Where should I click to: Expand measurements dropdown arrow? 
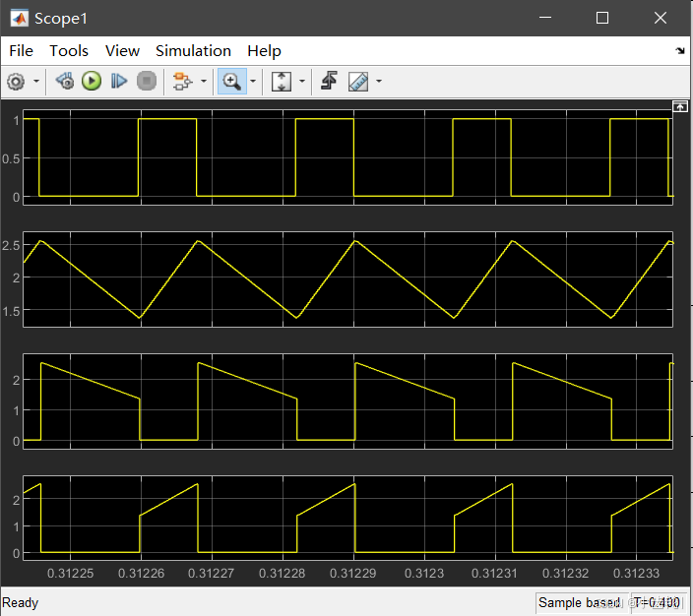pos(379,82)
